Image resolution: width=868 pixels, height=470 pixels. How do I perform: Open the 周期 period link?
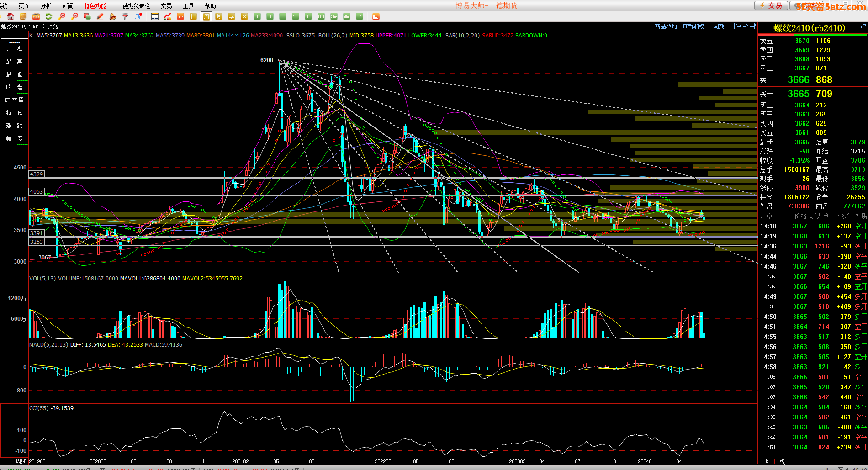[x=719, y=26]
